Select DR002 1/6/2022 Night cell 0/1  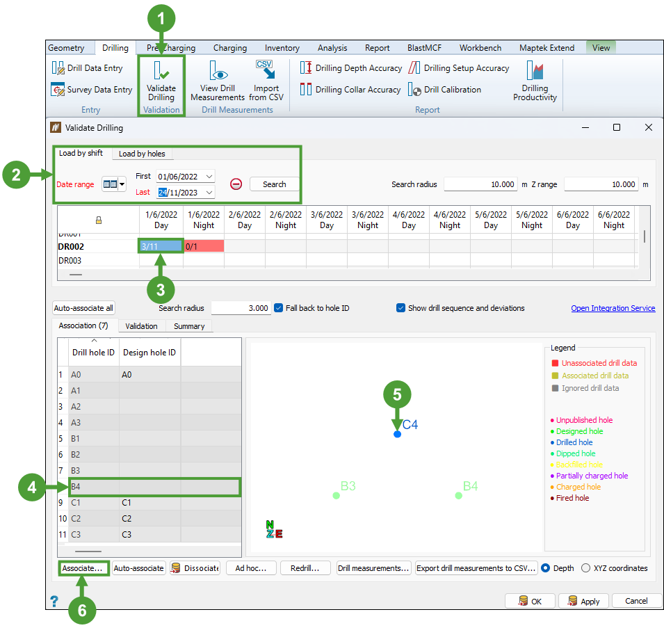[x=204, y=247]
